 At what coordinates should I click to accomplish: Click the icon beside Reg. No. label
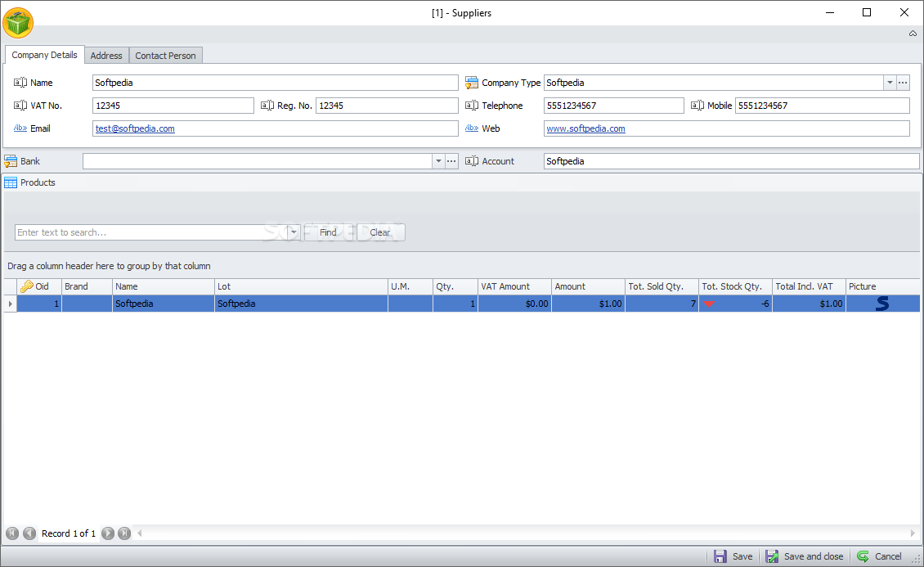click(267, 106)
